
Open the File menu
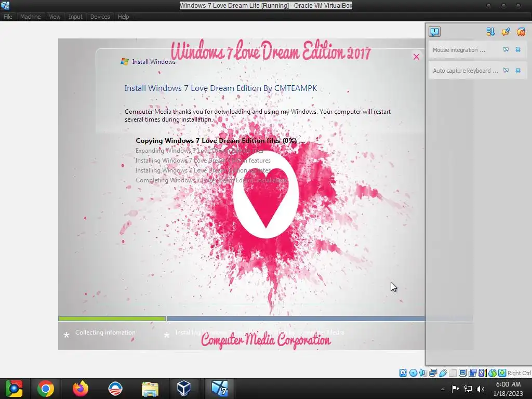pyautogui.click(x=8, y=17)
